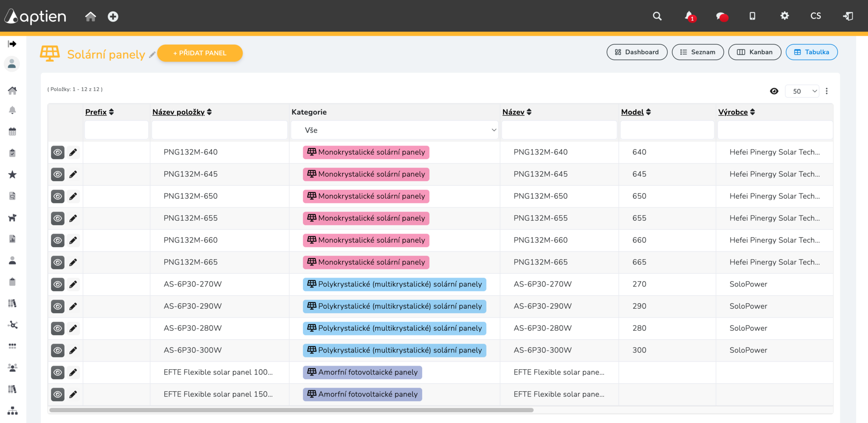Open the Kategorie filter dropdown
Screen dimensions: 868x423
(x=394, y=130)
